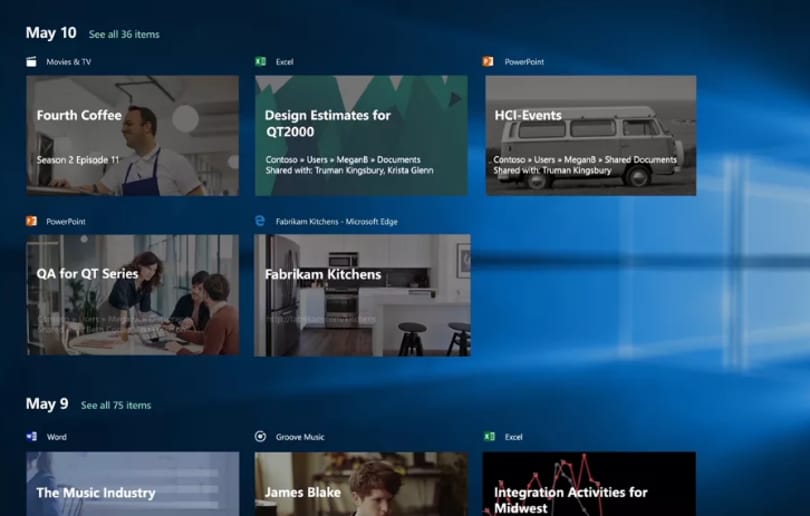810x516 pixels.
Task: Open QA for QT Series card
Action: 133,295
